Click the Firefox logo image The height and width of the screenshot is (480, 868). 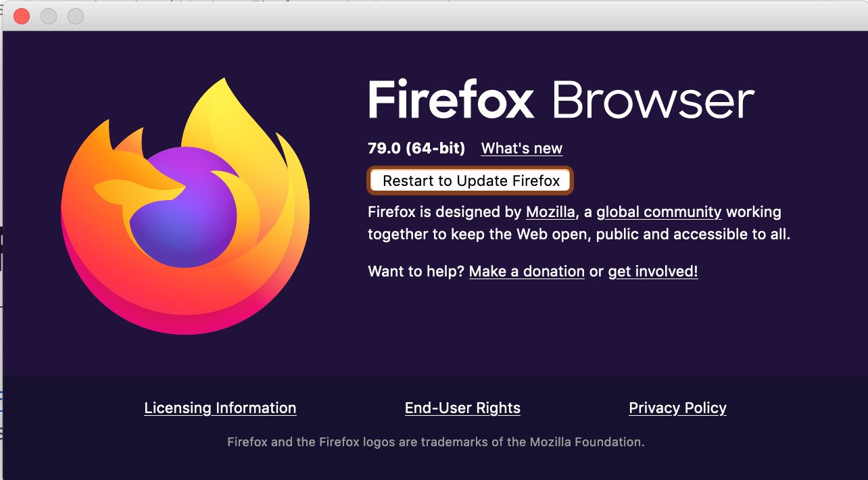point(185,206)
